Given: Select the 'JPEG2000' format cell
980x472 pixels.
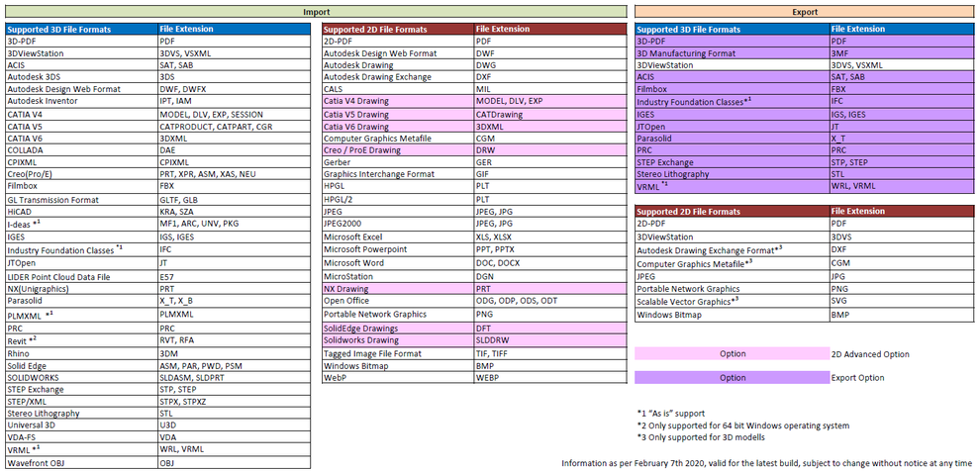Looking at the screenshot, I should tap(398, 224).
